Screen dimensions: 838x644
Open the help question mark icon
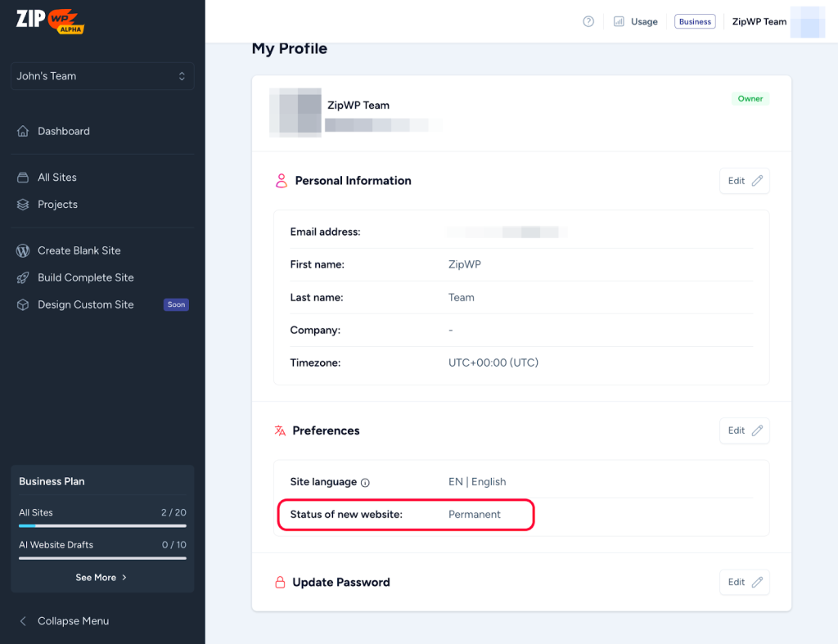pos(588,22)
